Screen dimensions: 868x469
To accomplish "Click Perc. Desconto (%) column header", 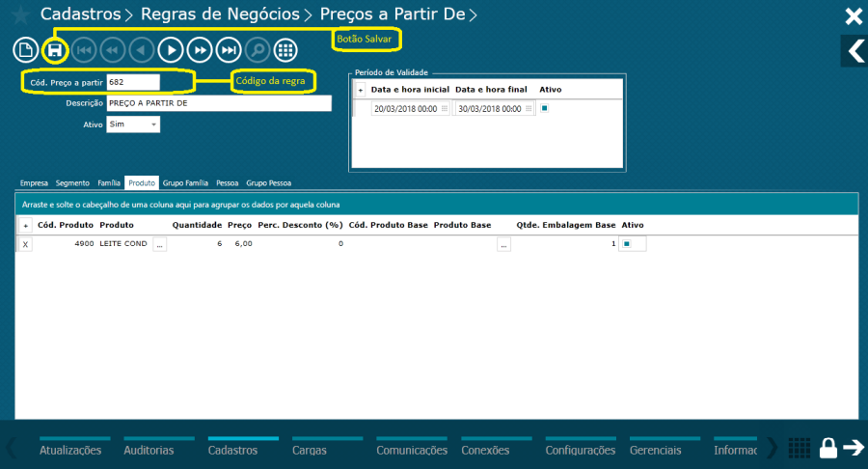I will coord(301,225).
